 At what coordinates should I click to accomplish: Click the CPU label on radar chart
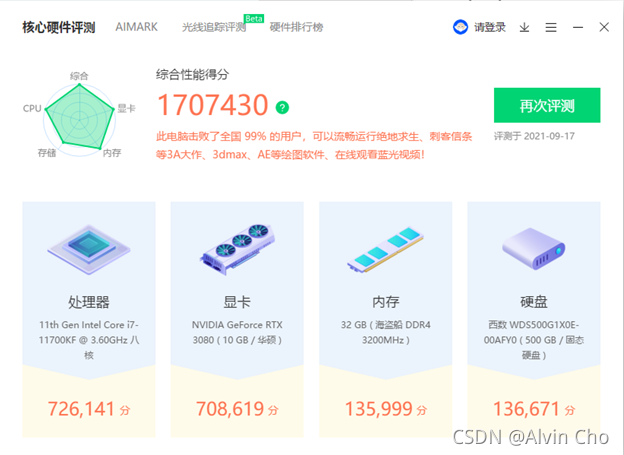point(32,108)
